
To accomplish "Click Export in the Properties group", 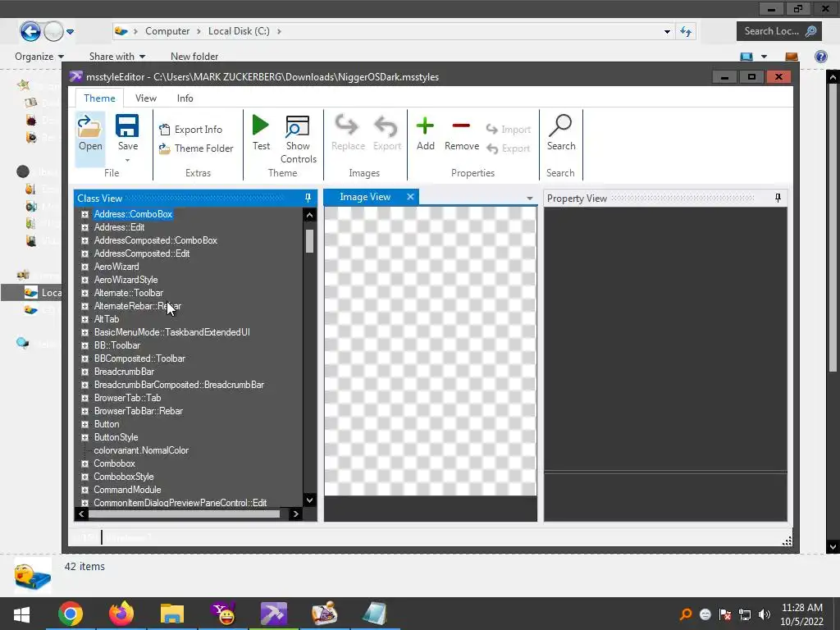I will (509, 148).
